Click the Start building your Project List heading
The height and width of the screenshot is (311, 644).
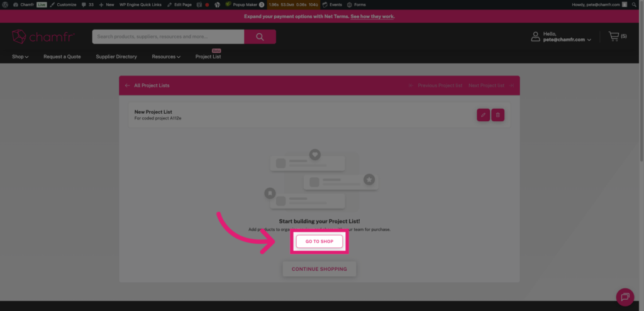pyautogui.click(x=319, y=221)
